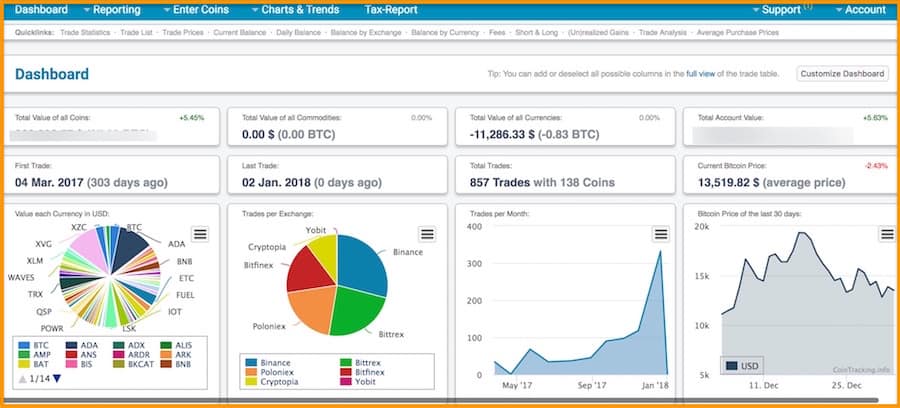Open the Balance by Exchange quicklink

point(366,33)
